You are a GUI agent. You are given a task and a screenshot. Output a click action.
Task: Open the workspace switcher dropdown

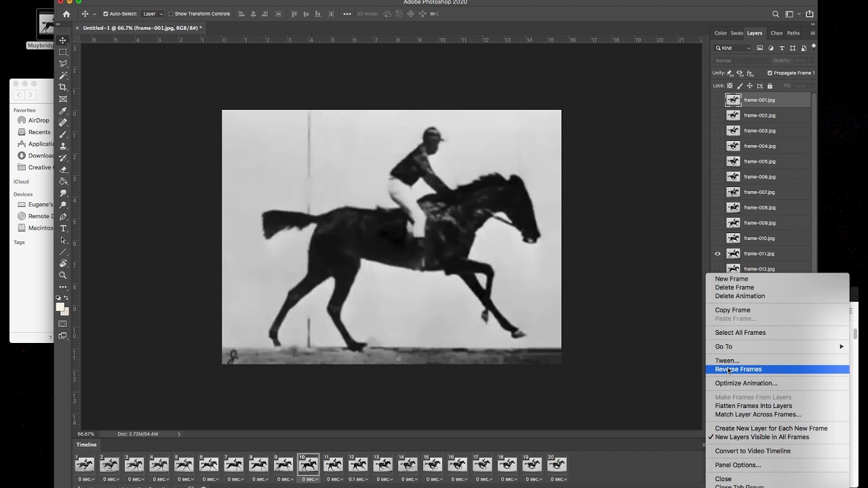791,14
